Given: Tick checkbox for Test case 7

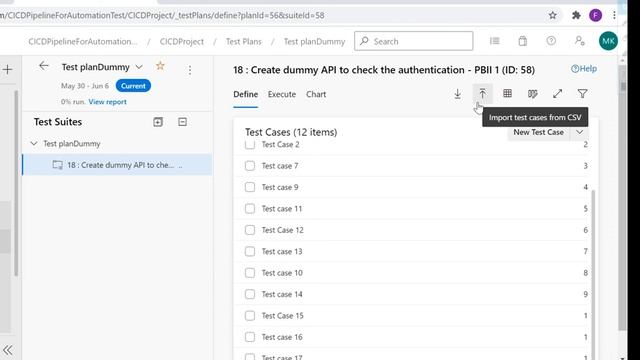Looking at the screenshot, I should (250, 166).
